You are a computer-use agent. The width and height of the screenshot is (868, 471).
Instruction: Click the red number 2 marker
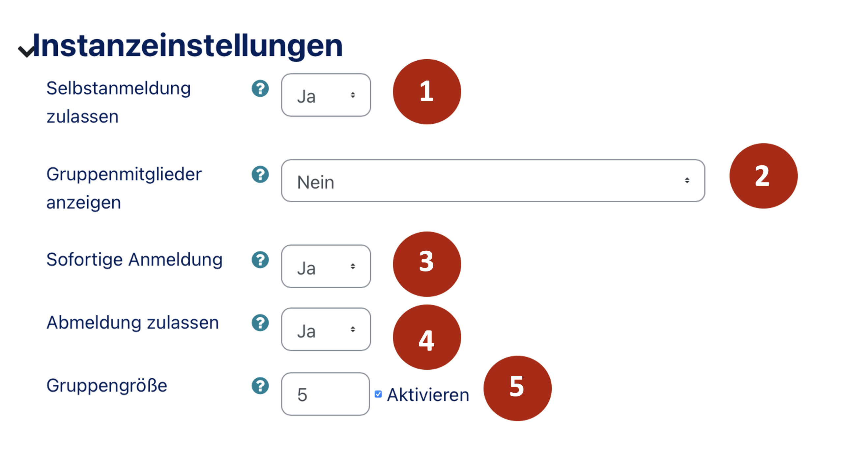pyautogui.click(x=763, y=176)
